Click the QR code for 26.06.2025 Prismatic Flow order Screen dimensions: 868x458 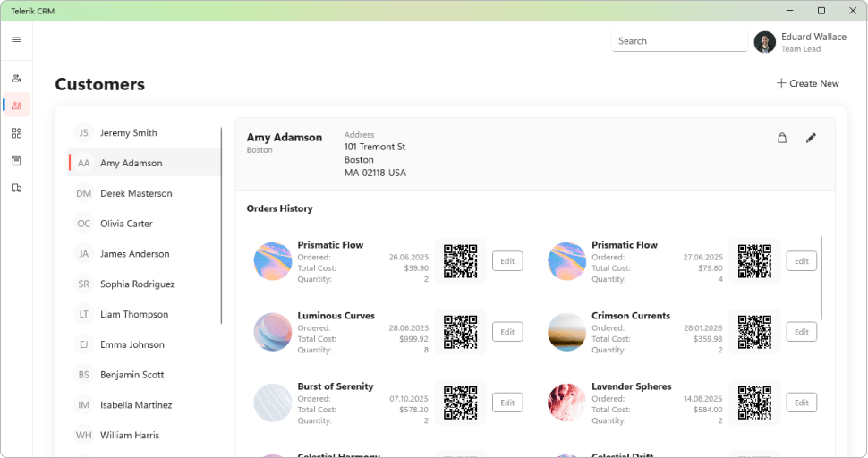click(461, 261)
